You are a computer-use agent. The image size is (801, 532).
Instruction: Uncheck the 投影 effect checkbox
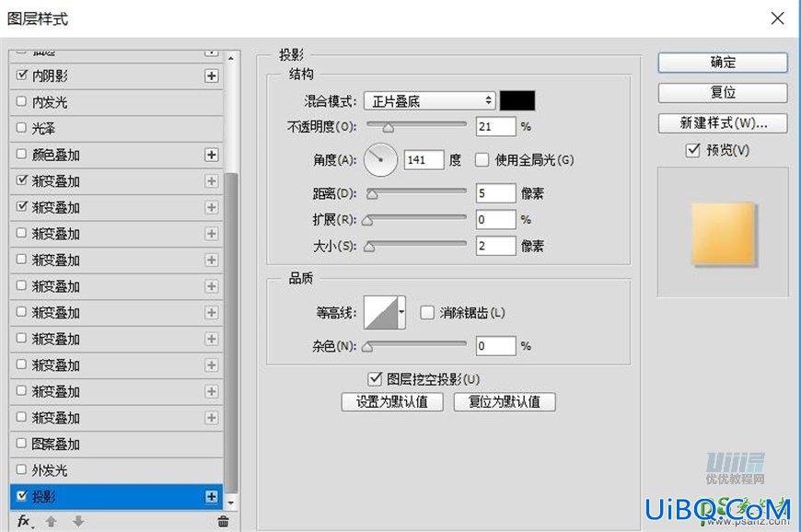21,496
